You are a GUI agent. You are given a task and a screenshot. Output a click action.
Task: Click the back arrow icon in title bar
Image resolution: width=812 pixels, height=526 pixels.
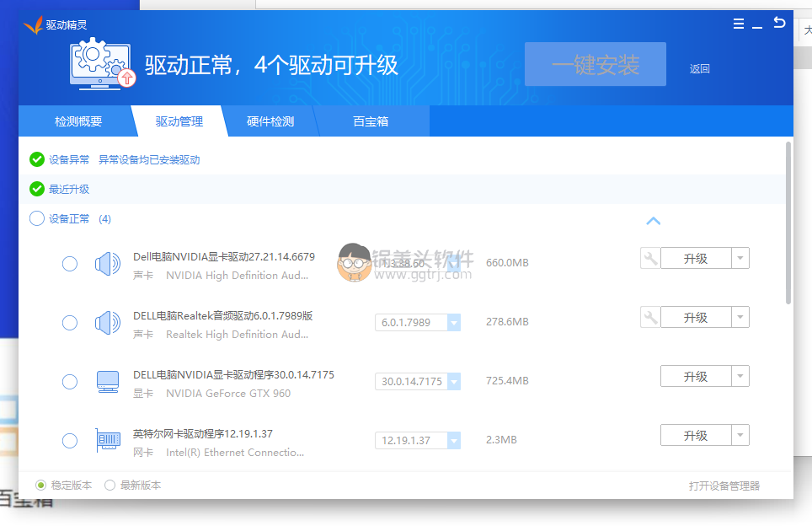(x=779, y=22)
